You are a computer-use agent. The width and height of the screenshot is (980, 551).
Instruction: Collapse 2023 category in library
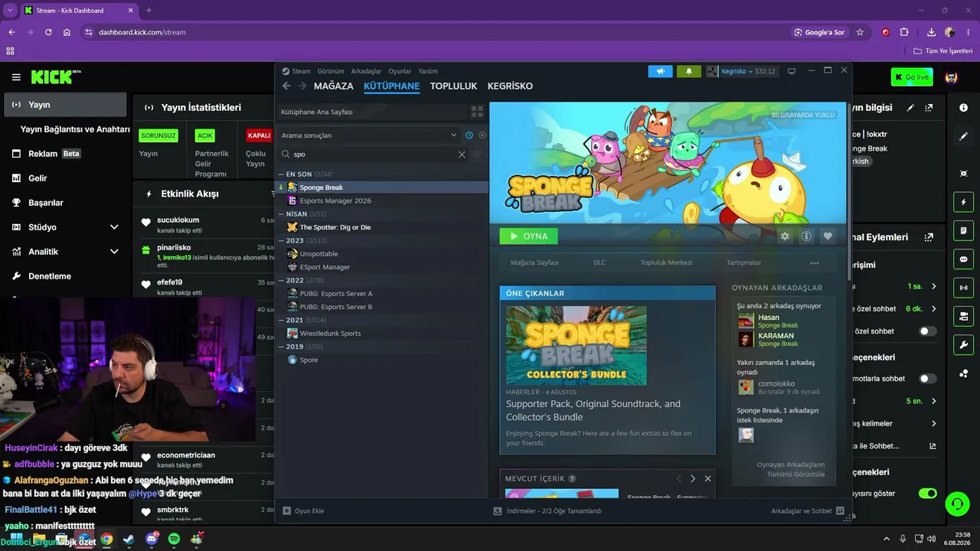[x=281, y=240]
